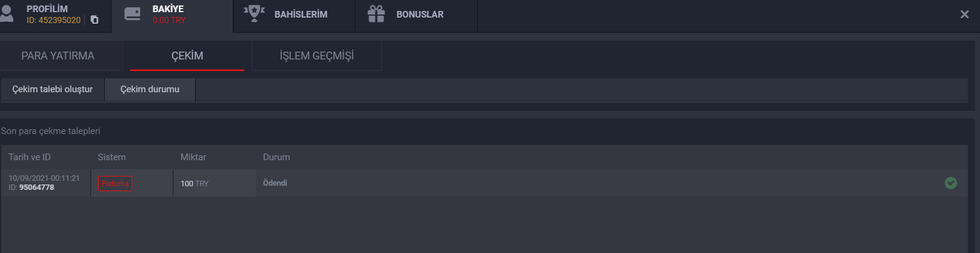Select the Çekim tab
Screen dimensions: 980x253
[x=187, y=56]
